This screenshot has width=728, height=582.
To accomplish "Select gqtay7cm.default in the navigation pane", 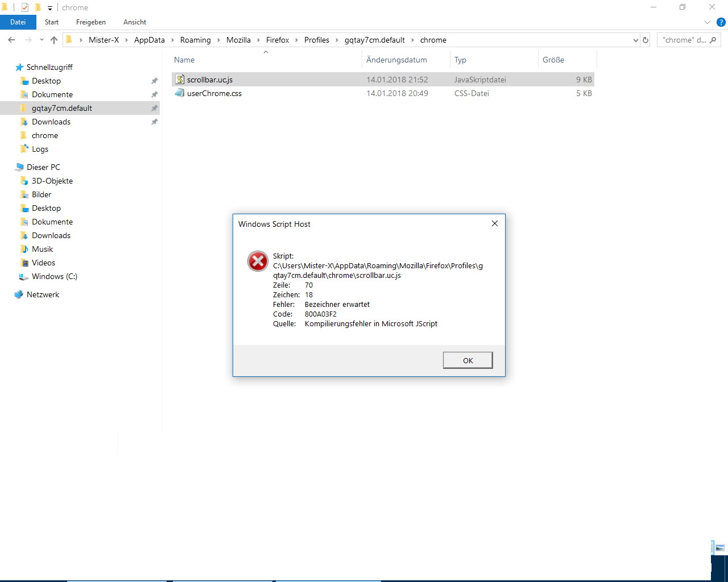I will (80, 108).
